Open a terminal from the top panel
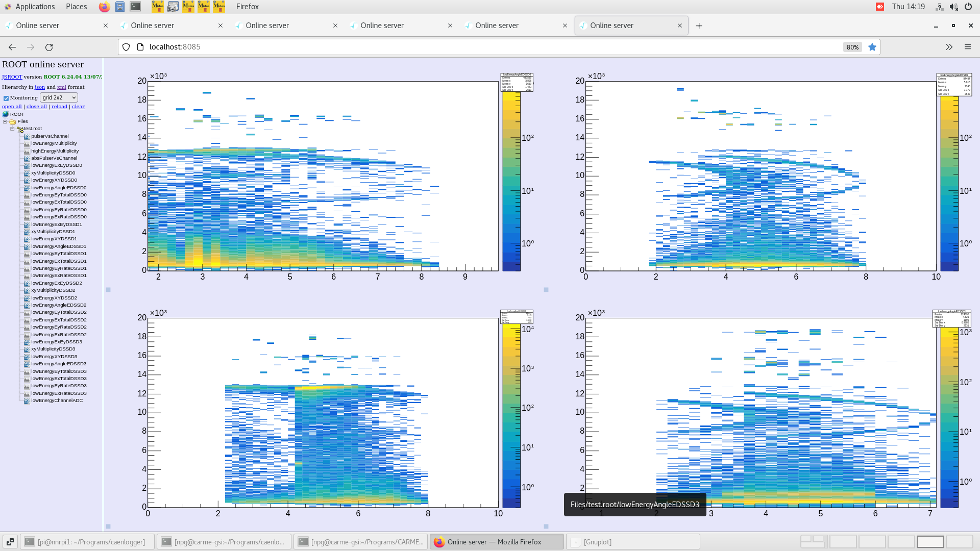 click(x=135, y=7)
